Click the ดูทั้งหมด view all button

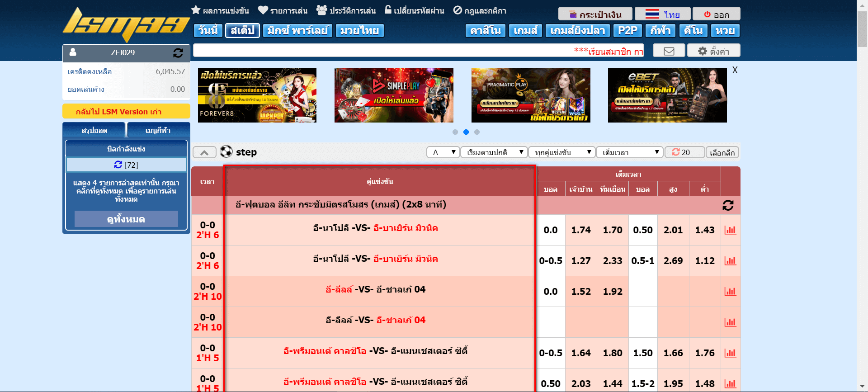pyautogui.click(x=126, y=219)
